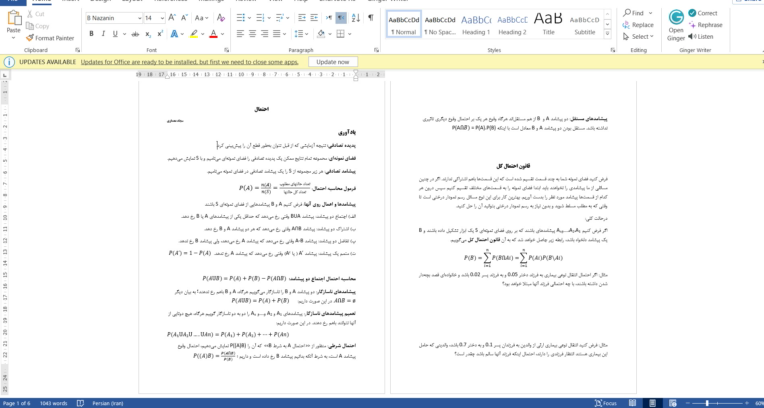Align text left
Image resolution: width=764 pixels, height=408 pixels.
240,34
